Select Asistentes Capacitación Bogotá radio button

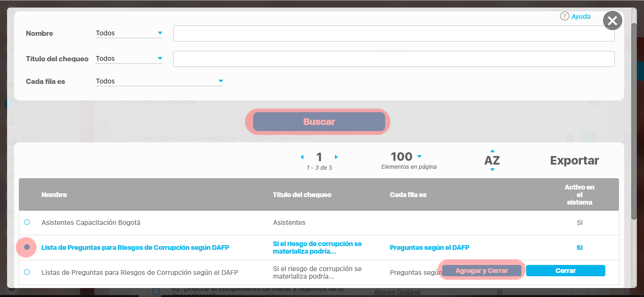coord(27,222)
